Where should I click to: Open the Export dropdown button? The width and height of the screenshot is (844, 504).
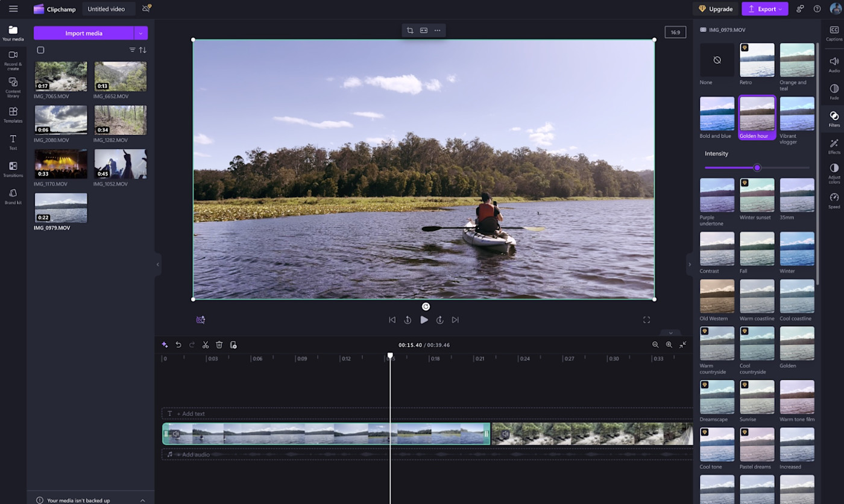pos(764,9)
